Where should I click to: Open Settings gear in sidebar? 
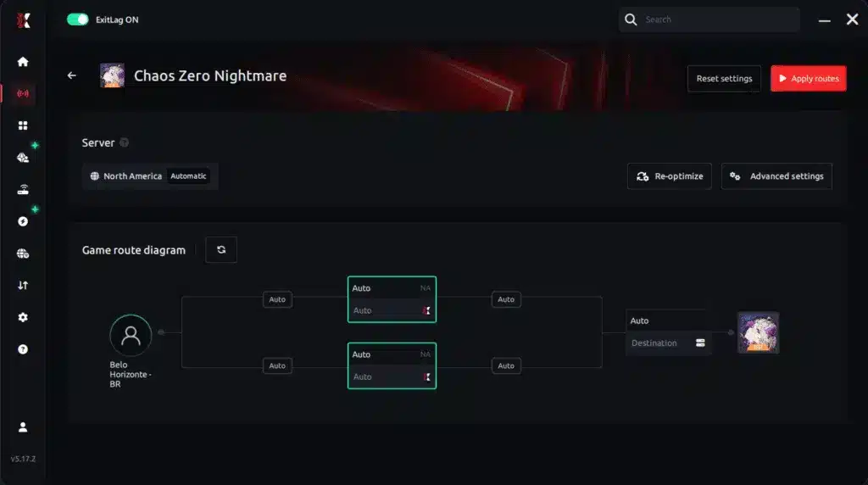click(23, 317)
